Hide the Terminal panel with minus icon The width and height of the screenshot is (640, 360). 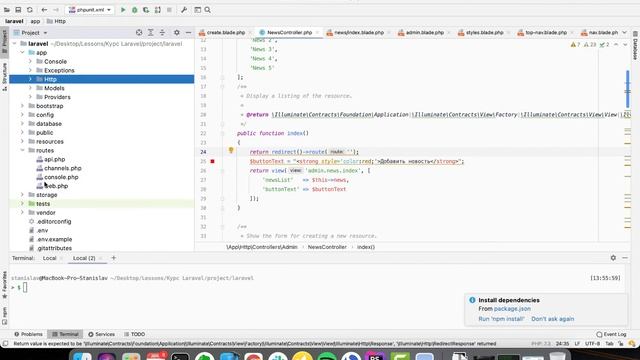pos(625,258)
